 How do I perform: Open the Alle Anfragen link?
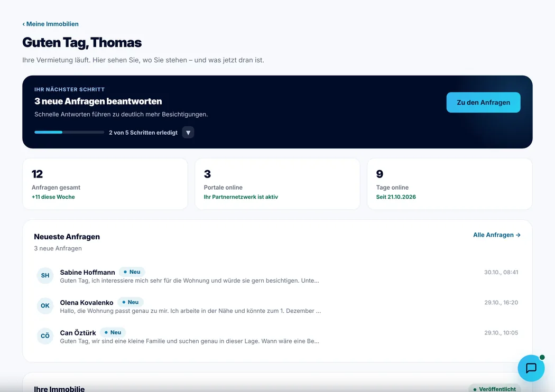497,235
